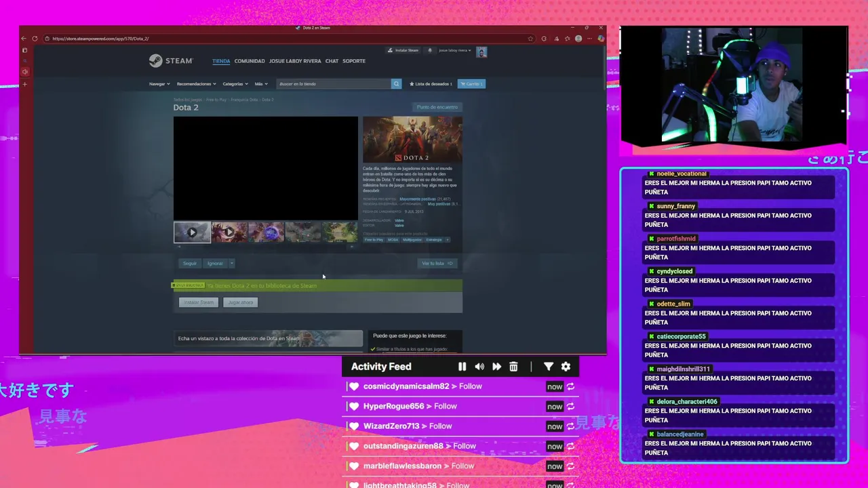Image resolution: width=868 pixels, height=488 pixels.
Task: Click the Ignorar button
Action: click(215, 263)
